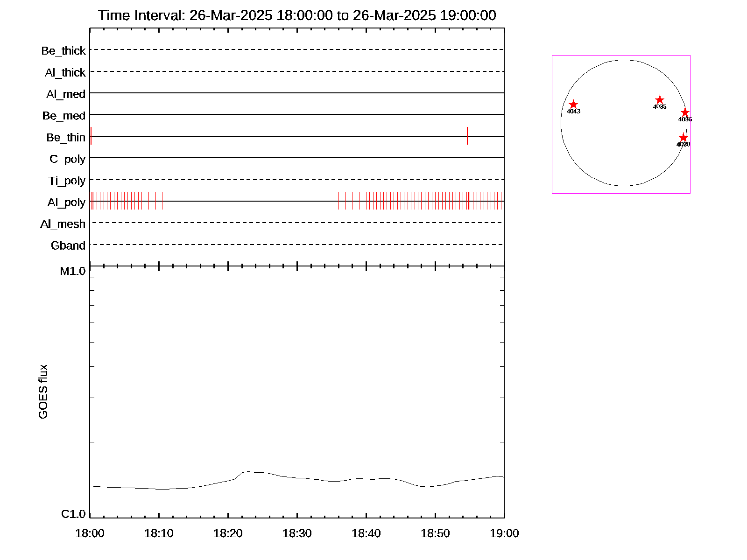Click the GOES flux axis label

(43, 392)
